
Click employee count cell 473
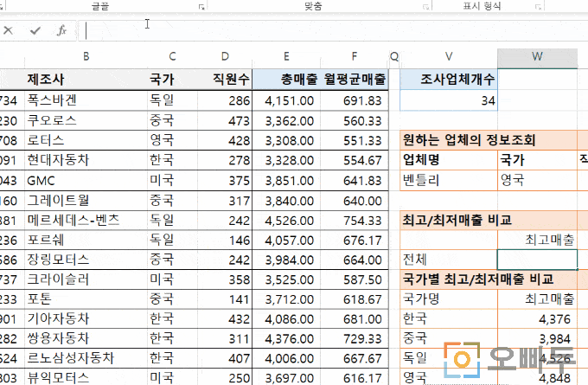pos(225,120)
